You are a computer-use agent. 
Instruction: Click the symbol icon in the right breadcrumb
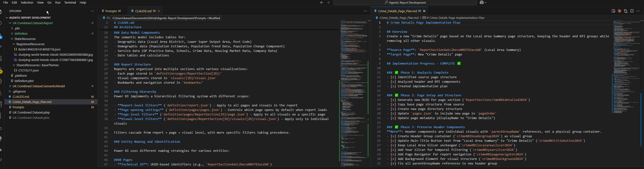point(424,18)
